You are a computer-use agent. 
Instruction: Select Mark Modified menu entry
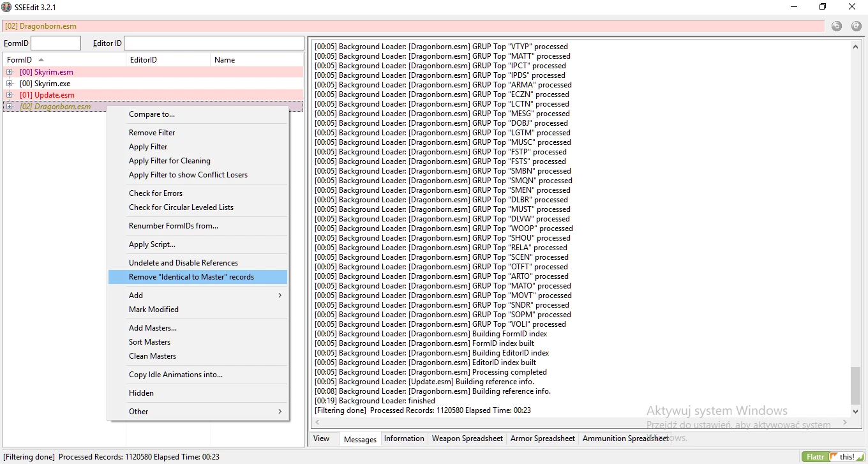(x=198, y=310)
